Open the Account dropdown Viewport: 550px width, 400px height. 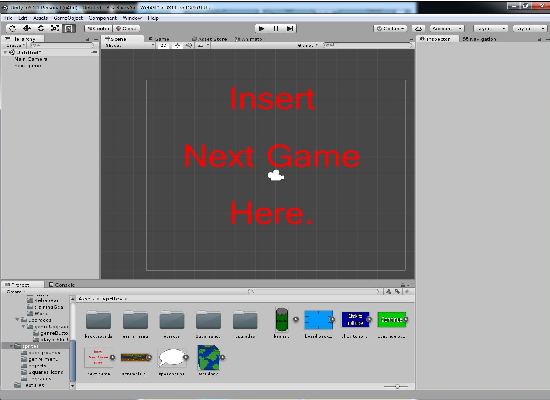pos(447,28)
